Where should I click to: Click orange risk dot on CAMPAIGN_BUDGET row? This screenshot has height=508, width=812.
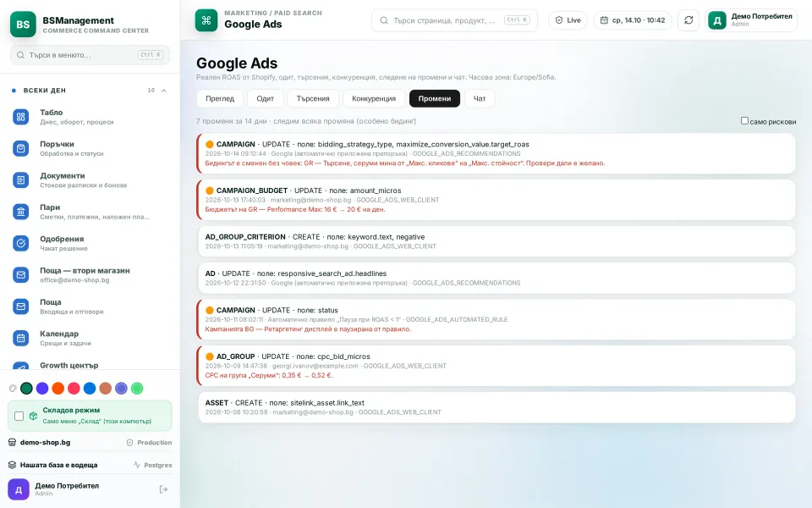[209, 190]
